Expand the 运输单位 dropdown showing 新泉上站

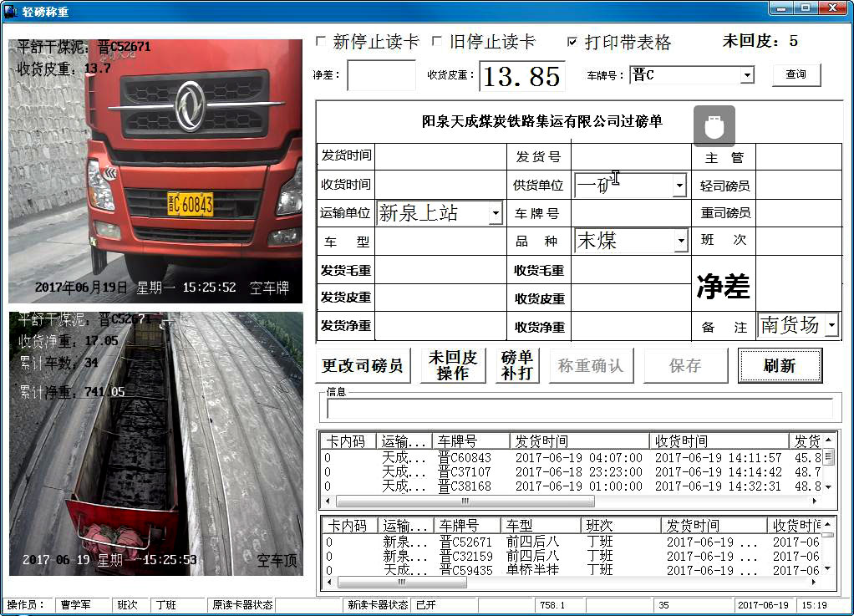(496, 214)
